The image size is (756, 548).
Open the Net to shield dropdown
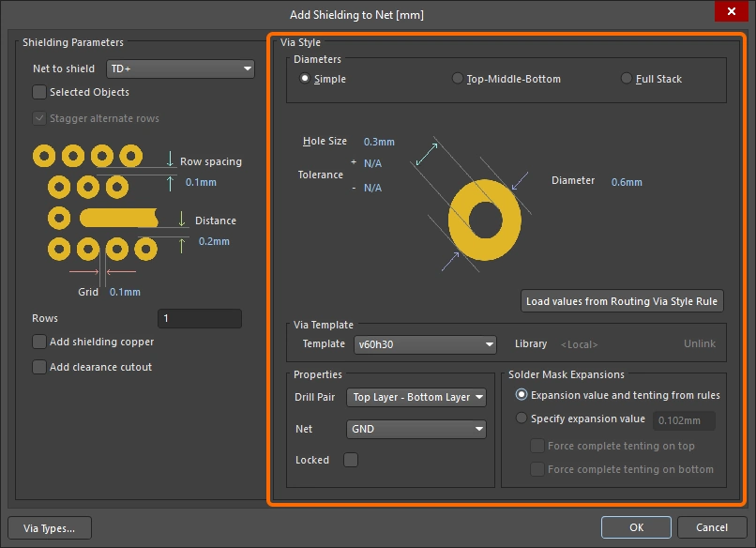(x=181, y=68)
